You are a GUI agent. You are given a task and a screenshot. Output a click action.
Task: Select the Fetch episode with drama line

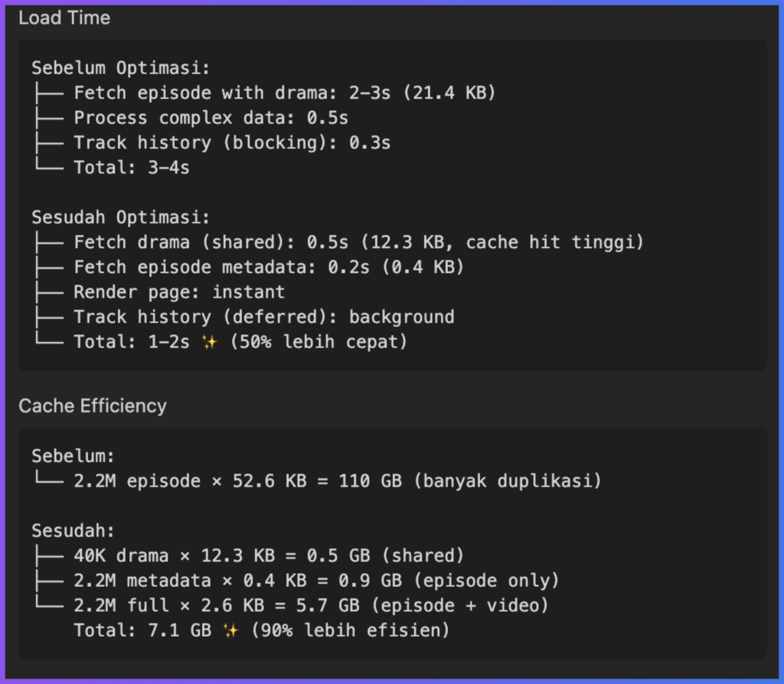tap(285, 93)
